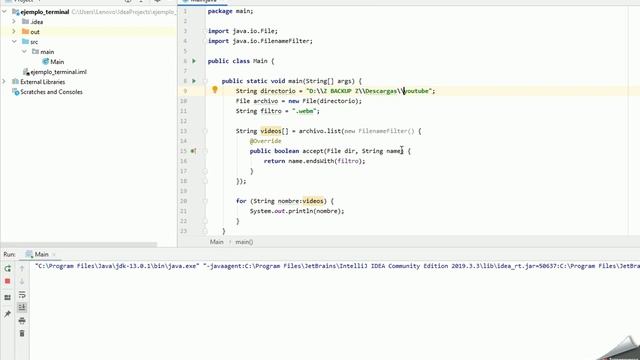This screenshot has height=360, width=640.
Task: Expand the out folder
Action: coord(14,31)
